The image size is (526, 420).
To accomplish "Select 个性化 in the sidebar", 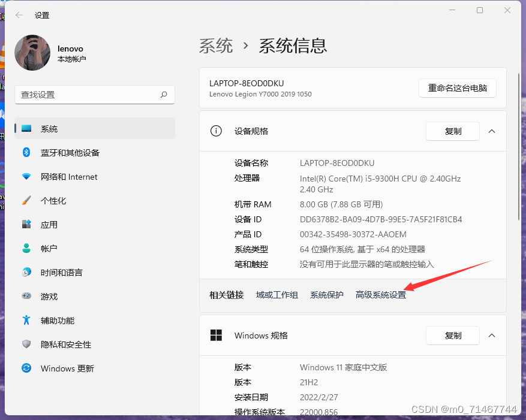I will click(53, 201).
